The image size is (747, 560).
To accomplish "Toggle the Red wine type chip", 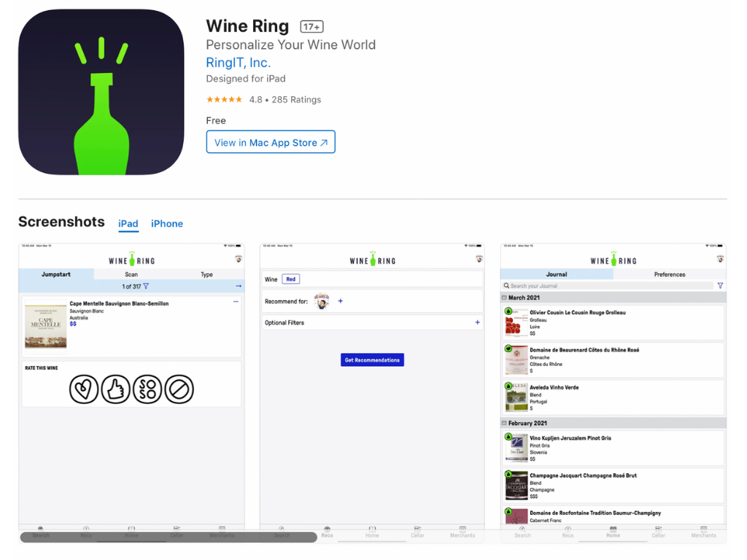I will 290,279.
